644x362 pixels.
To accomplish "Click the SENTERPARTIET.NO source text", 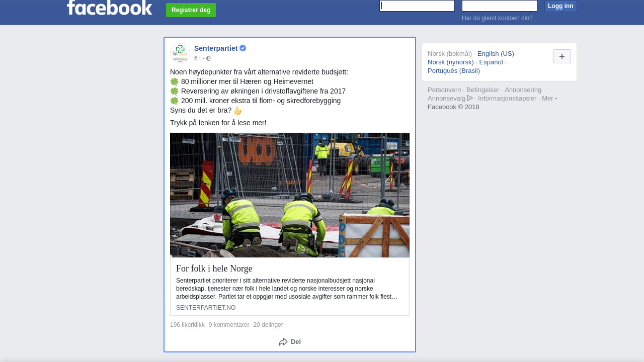I will (x=206, y=308).
